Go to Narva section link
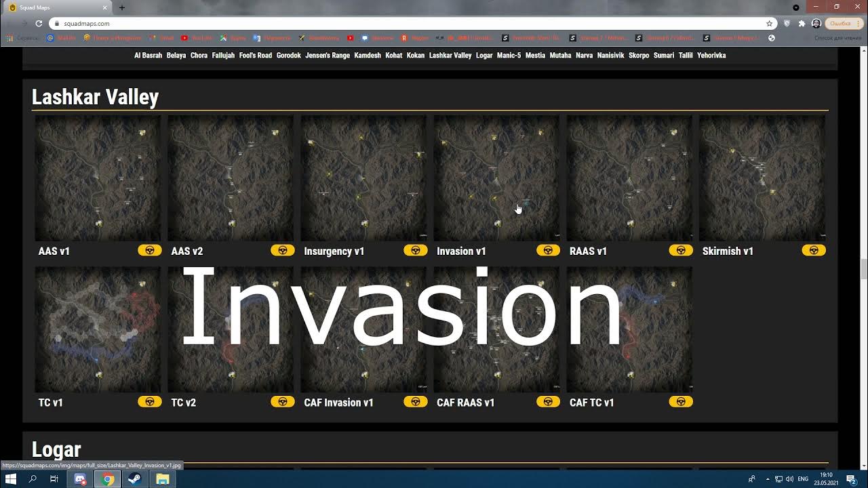 click(584, 56)
